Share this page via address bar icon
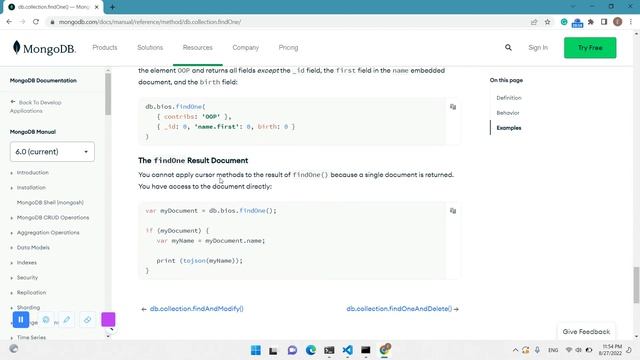The image size is (640, 360). [534, 22]
